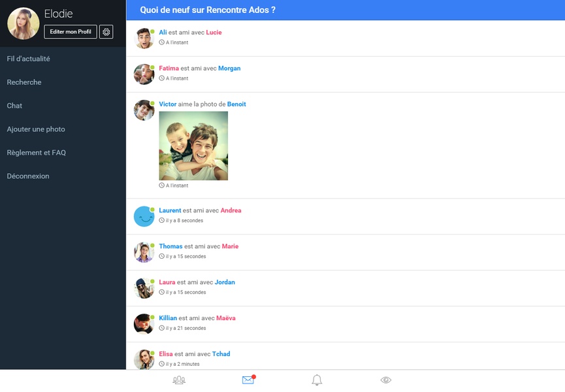Viewport: 565px width, 392px height.
Task: Open the profile visitors eye icon
Action: pos(385,380)
